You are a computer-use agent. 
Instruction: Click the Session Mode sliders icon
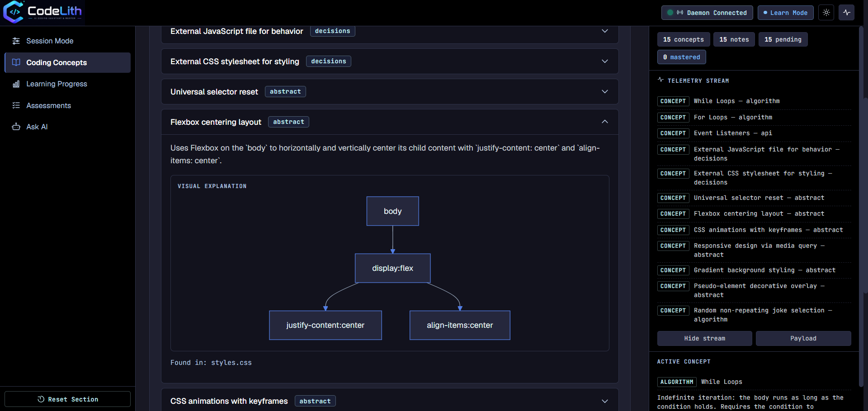pyautogui.click(x=16, y=41)
